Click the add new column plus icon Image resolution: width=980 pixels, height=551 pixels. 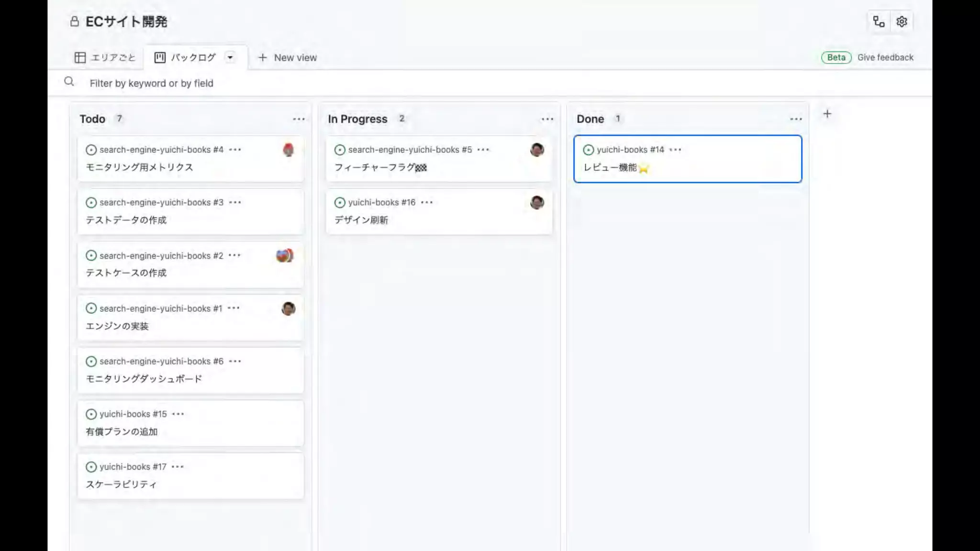pos(827,114)
